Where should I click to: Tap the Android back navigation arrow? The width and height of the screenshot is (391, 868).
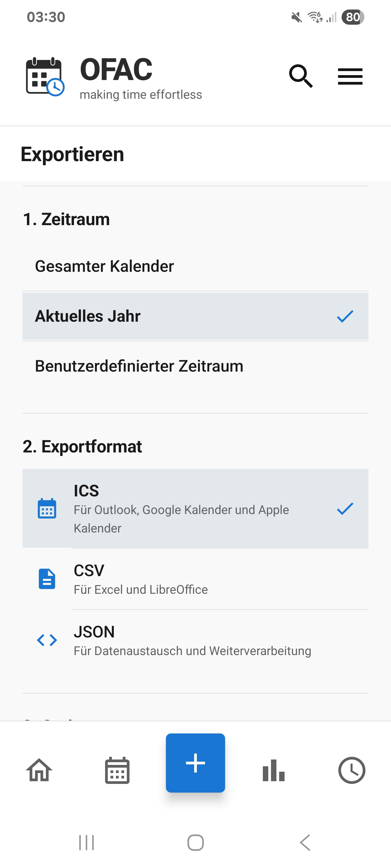[x=305, y=843]
